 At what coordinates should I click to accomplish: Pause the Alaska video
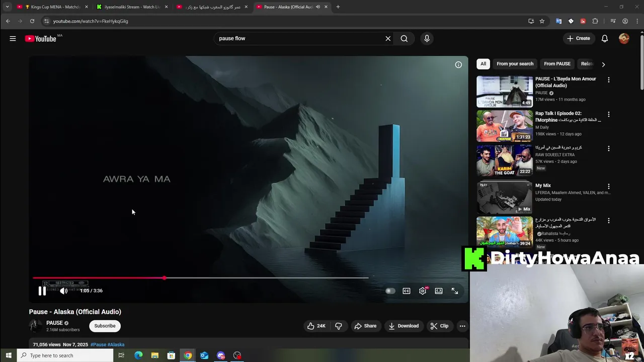pyautogui.click(x=42, y=291)
